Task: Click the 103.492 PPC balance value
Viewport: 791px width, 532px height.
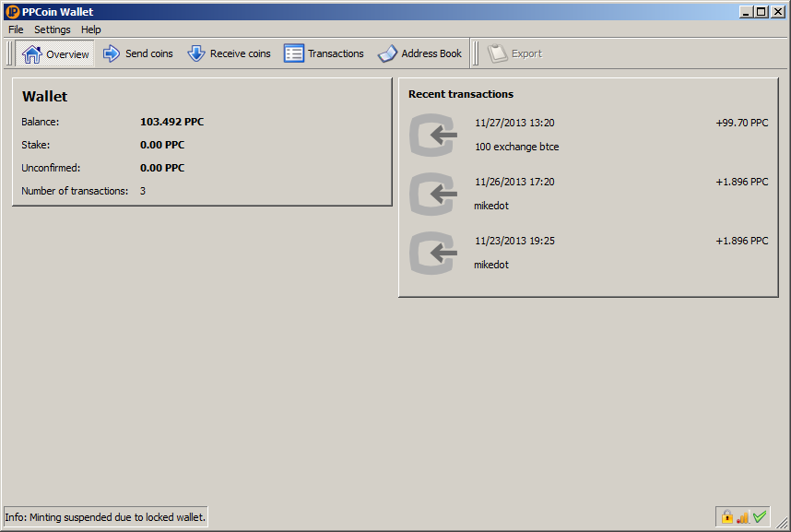Action: [x=171, y=122]
